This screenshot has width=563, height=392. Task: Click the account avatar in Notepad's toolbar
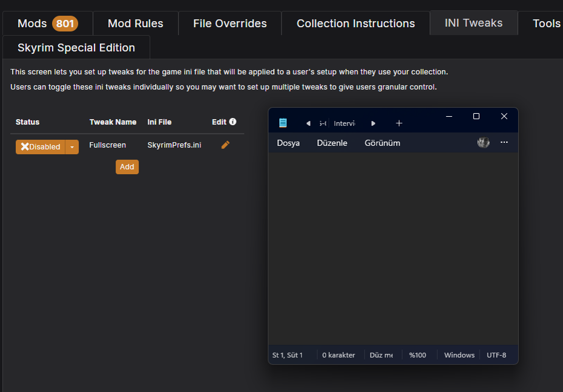point(483,142)
